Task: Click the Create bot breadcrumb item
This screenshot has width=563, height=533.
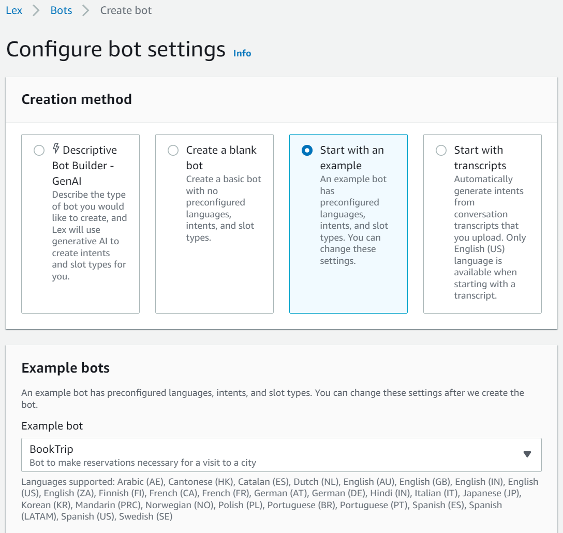Action: [x=126, y=10]
